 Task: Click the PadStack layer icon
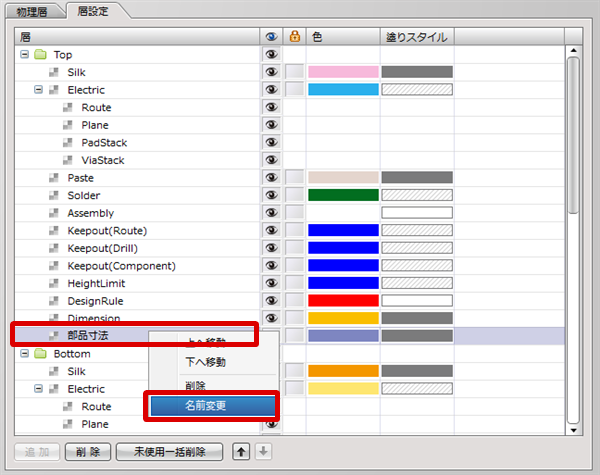point(68,143)
